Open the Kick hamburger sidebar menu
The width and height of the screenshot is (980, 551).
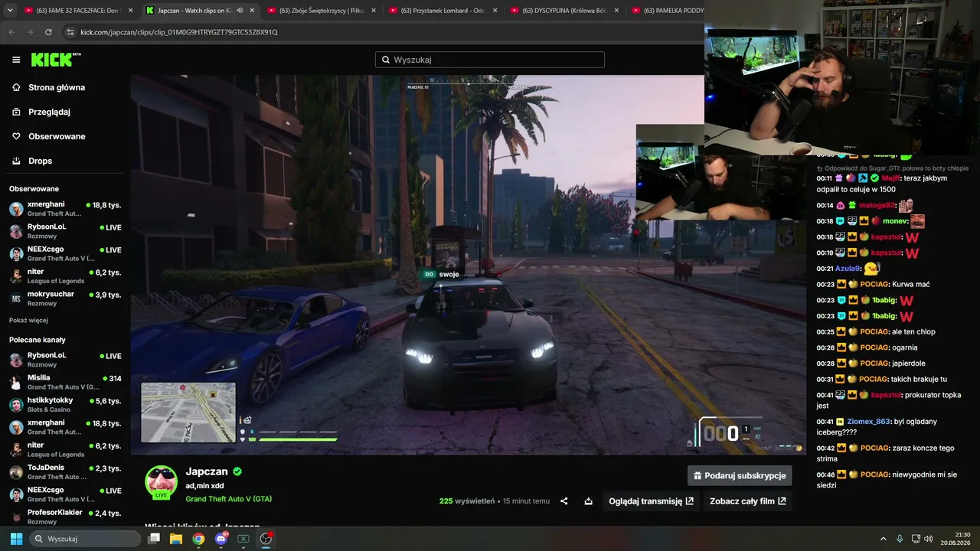tap(16, 60)
